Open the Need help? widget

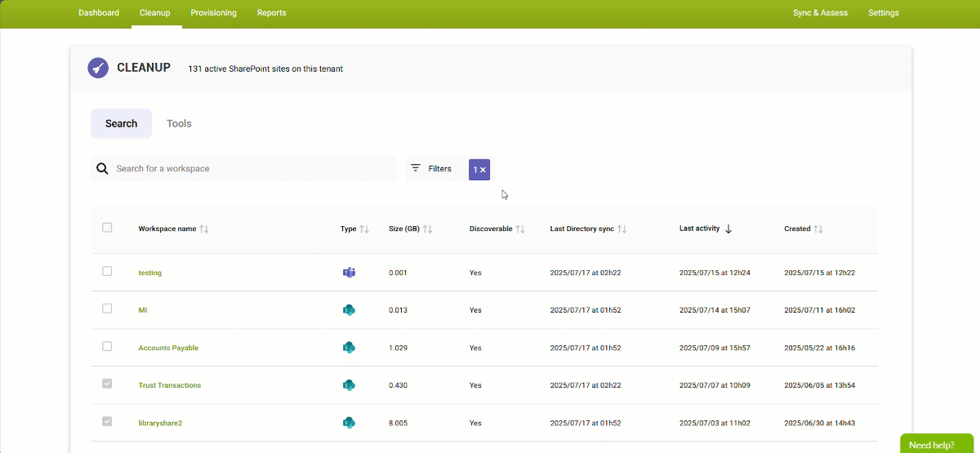(x=937, y=444)
